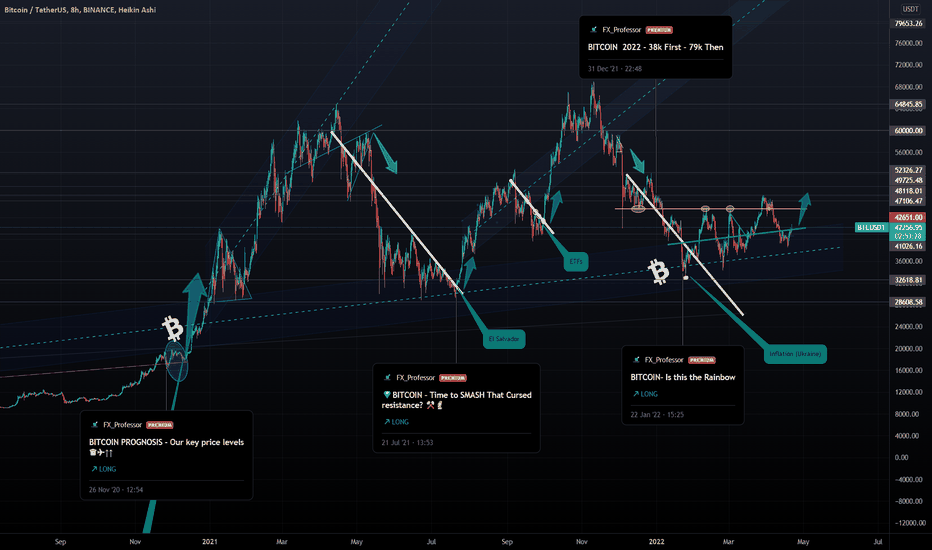
Task: Click the Bitcoin logo beside the Jan 2022 low
Action: click(x=658, y=272)
